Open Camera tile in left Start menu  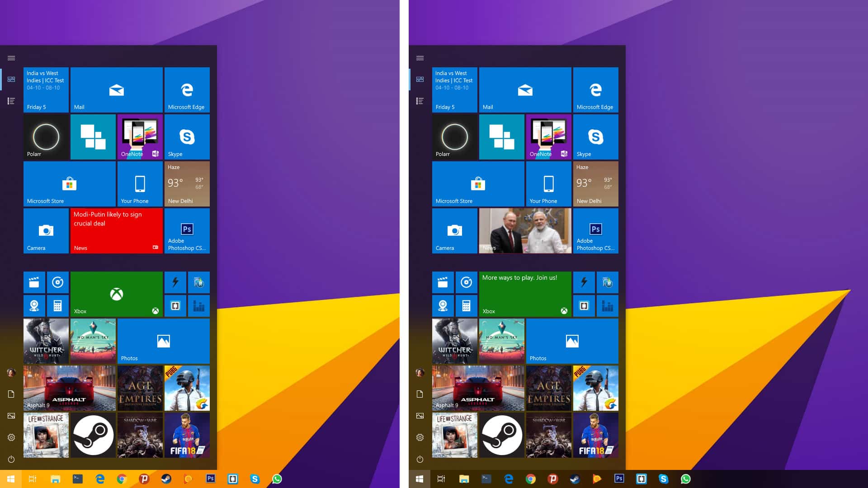click(x=46, y=231)
